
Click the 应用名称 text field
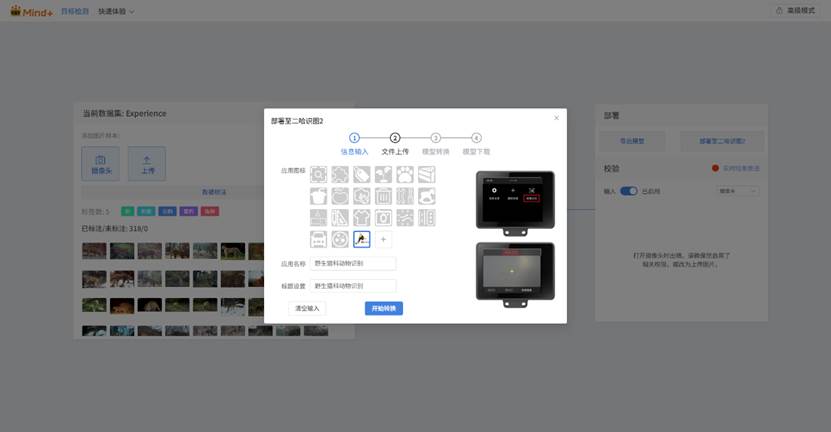[x=352, y=264]
